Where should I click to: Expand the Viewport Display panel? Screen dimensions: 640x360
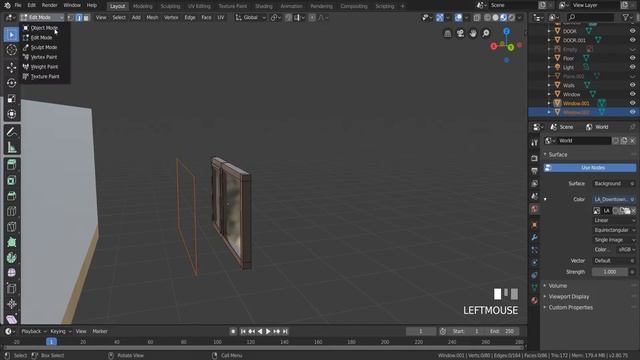(x=569, y=297)
